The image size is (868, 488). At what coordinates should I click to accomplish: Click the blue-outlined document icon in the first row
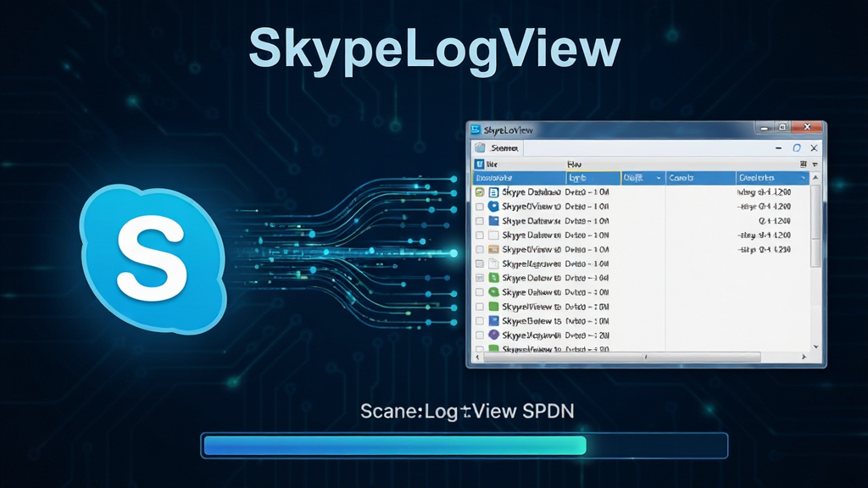(x=493, y=192)
